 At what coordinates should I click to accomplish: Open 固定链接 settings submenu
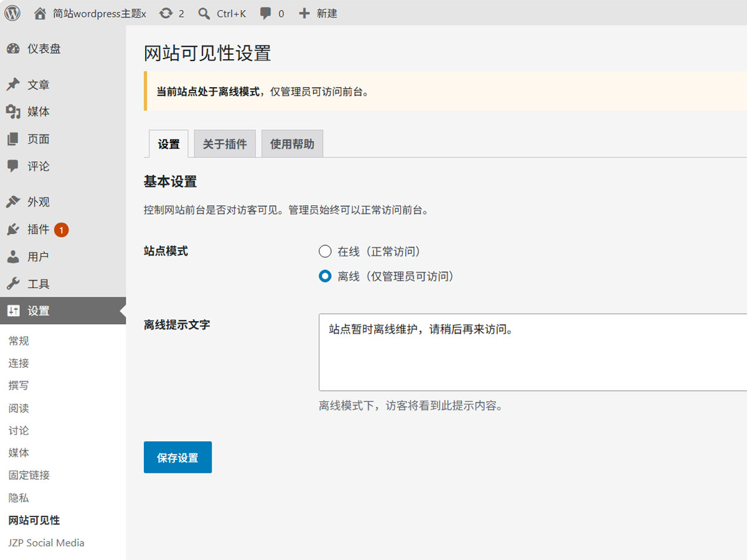[x=29, y=475]
